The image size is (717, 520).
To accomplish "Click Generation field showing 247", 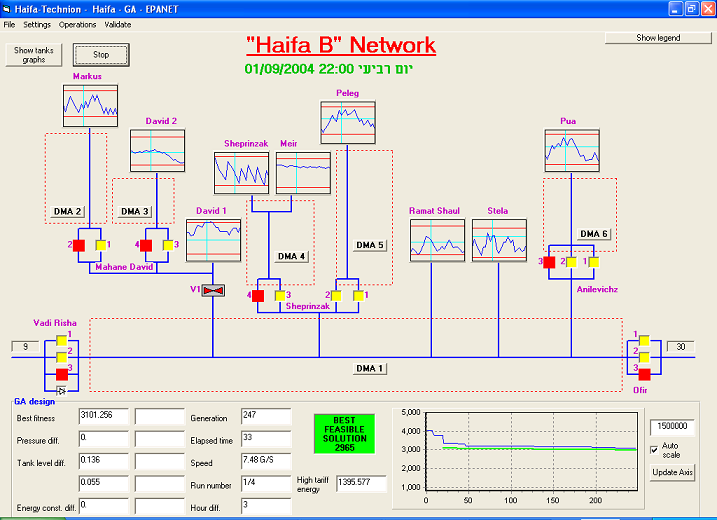I will pyautogui.click(x=266, y=417).
